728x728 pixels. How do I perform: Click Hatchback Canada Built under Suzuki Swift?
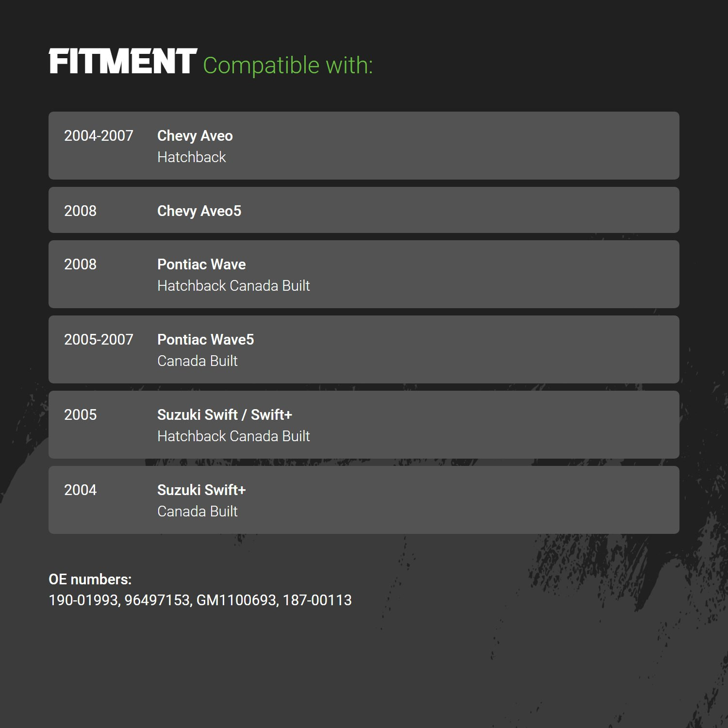click(233, 436)
